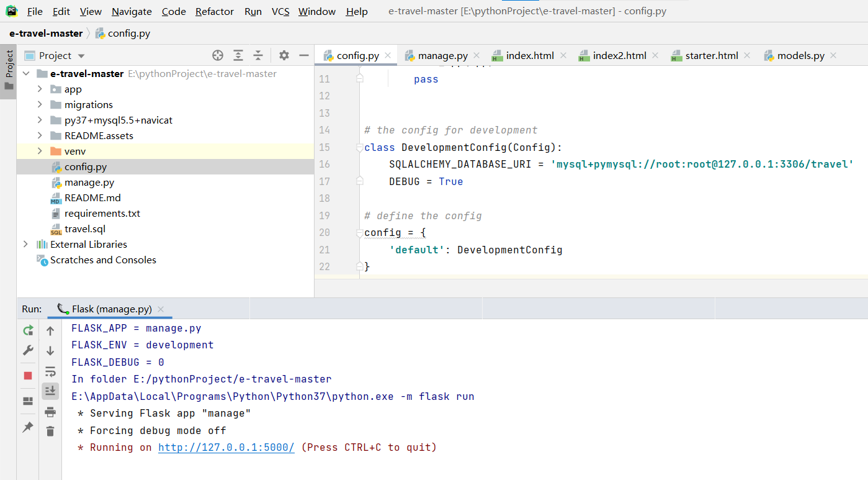Hide the Project panel with minus icon
Viewport: 868px width, 480px height.
(x=304, y=55)
